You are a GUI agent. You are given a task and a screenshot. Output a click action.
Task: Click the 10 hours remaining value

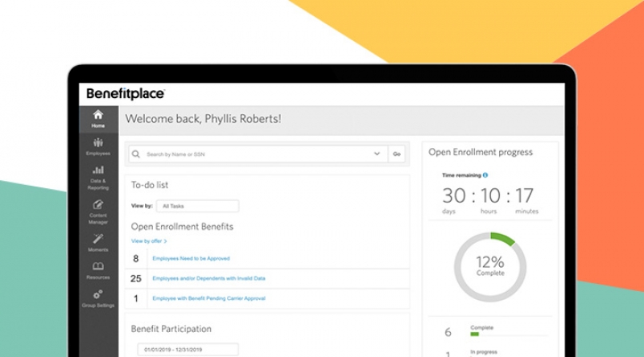click(x=490, y=195)
